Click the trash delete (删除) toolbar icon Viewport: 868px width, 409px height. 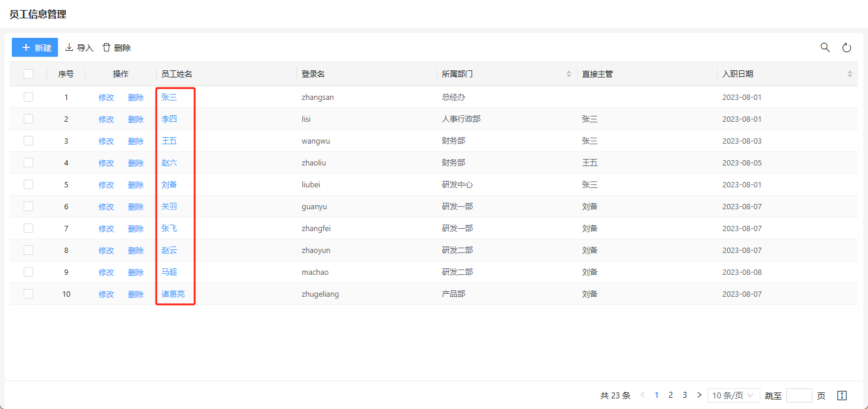coord(107,47)
